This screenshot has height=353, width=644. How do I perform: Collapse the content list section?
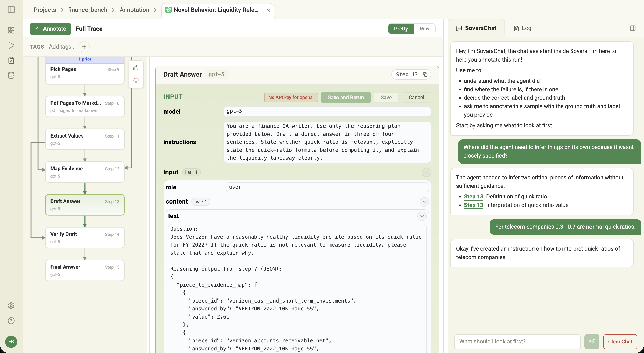424,202
